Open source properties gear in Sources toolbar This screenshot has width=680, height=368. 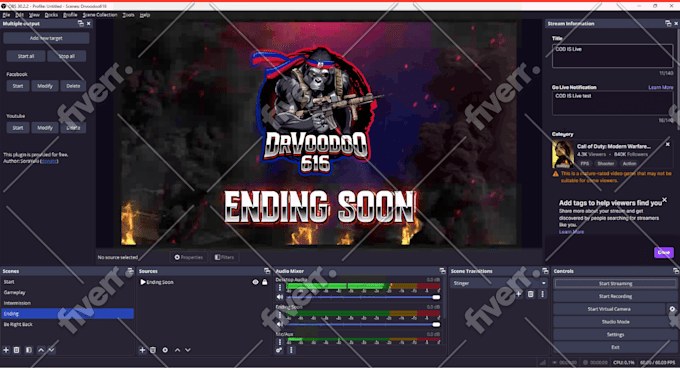coord(165,350)
